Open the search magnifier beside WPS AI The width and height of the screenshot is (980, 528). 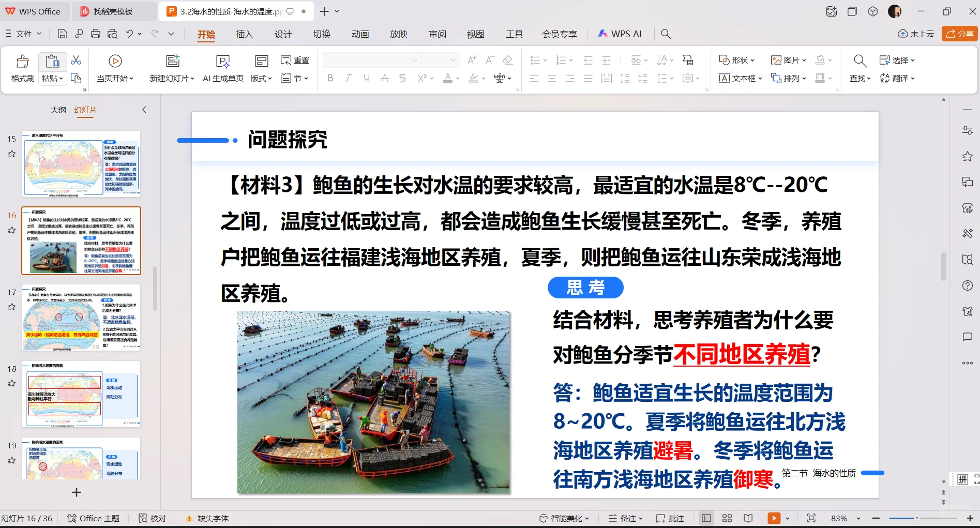[666, 34]
